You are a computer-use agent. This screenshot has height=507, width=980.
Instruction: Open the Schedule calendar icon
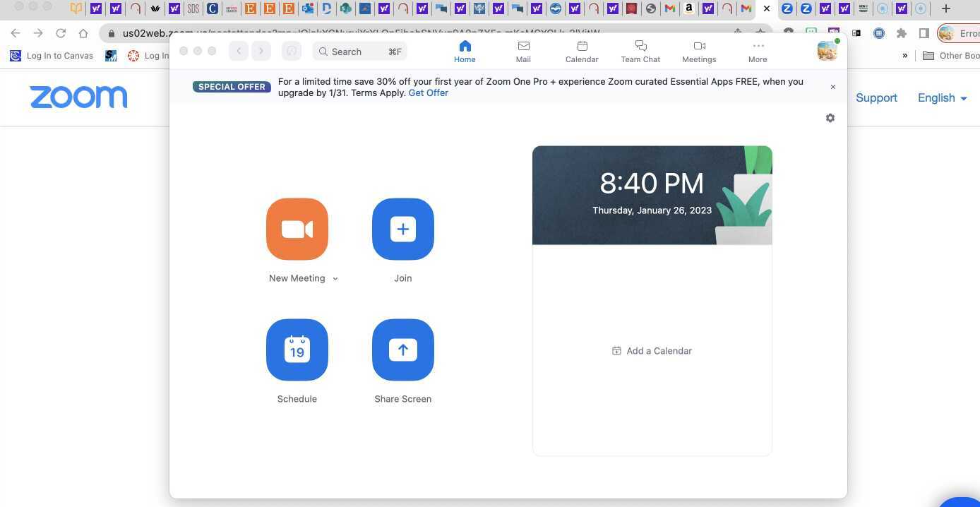297,350
